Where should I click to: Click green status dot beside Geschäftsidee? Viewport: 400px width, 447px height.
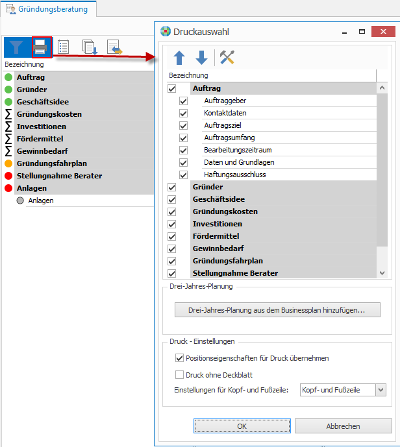pyautogui.click(x=8, y=102)
